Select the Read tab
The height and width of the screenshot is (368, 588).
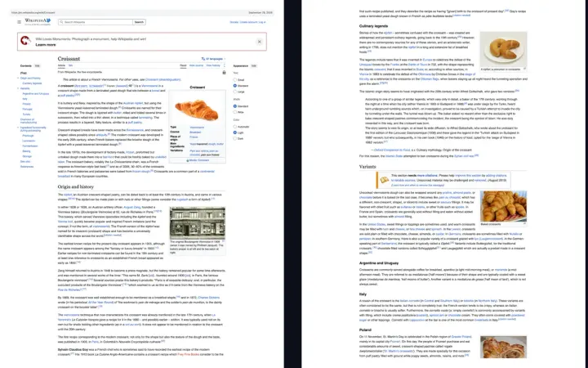(x=183, y=65)
